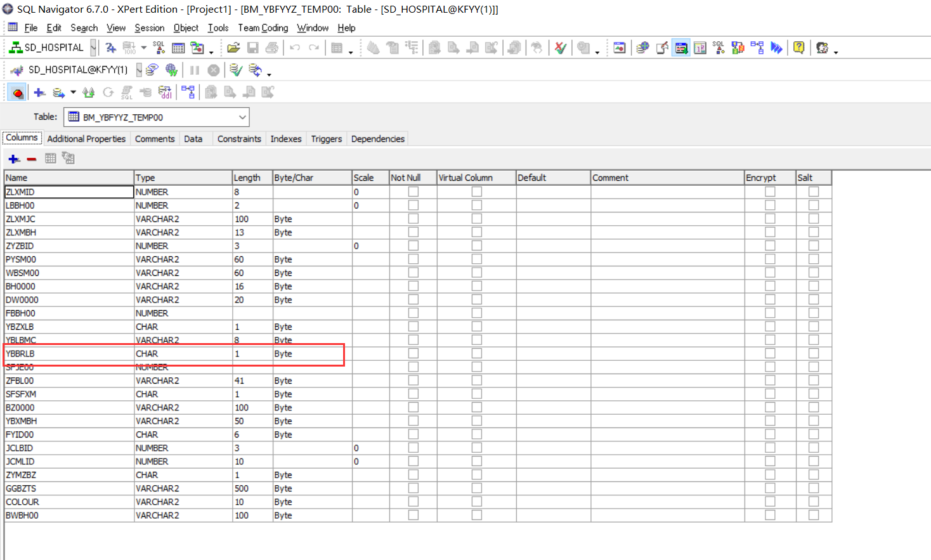Screen dimensions: 931x560
Task: Click the Default cell for YBZXLB row
Action: (x=554, y=327)
